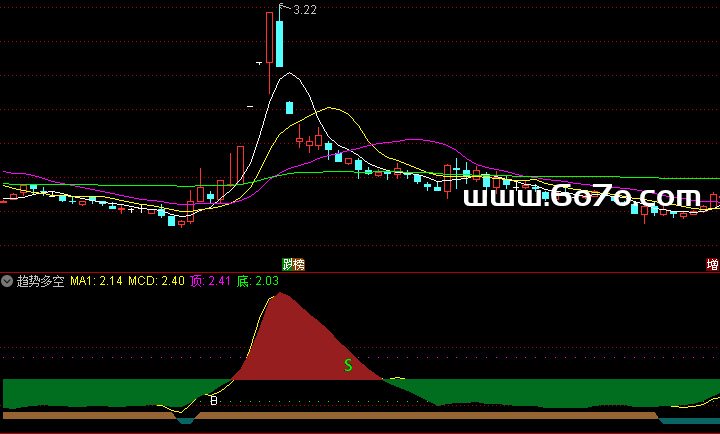The image size is (720, 434).
Task: Click the white B buy signal marker
Action: [x=212, y=402]
